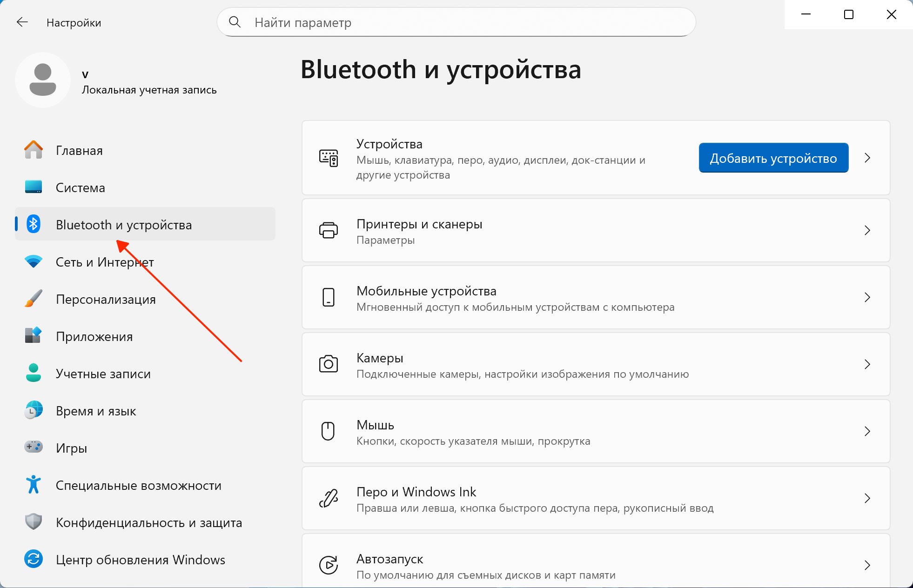Click the Добавить устройство button
The image size is (913, 588).
[x=773, y=158]
